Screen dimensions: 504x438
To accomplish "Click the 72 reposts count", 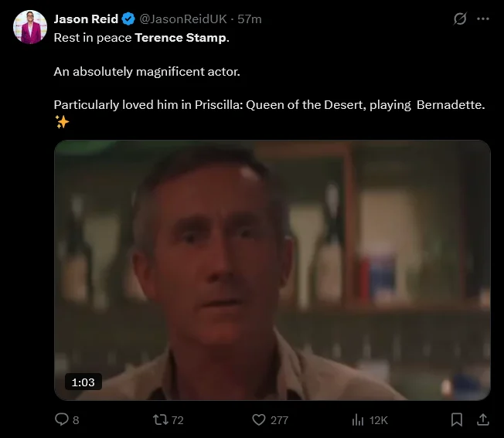I will click(x=177, y=419).
